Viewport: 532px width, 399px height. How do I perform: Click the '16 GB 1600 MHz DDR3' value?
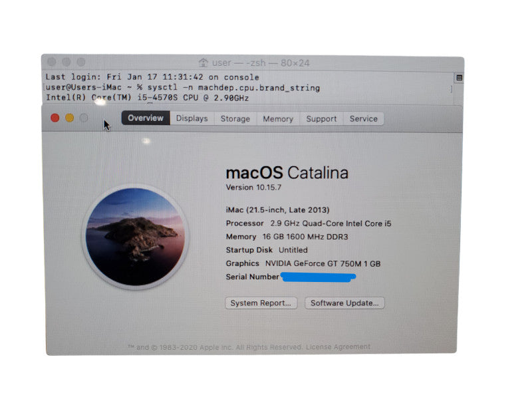pos(305,237)
